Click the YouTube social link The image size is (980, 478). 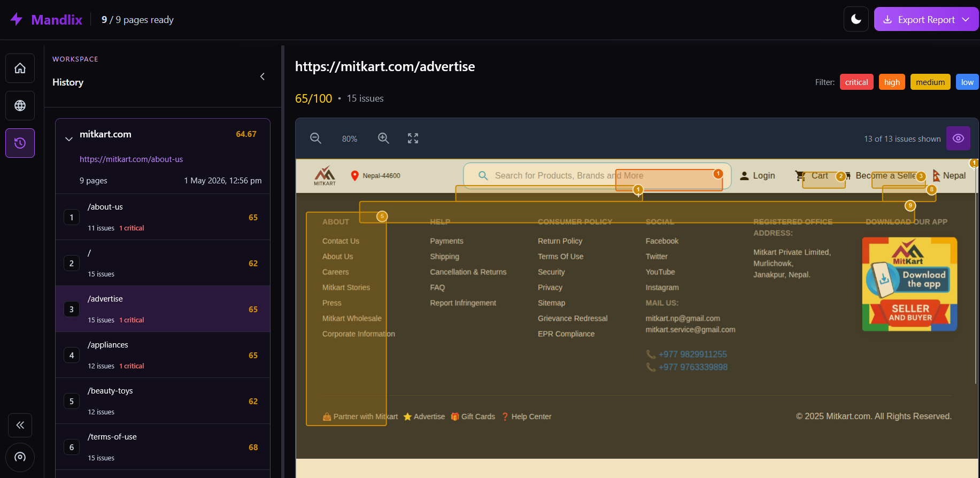pyautogui.click(x=660, y=272)
